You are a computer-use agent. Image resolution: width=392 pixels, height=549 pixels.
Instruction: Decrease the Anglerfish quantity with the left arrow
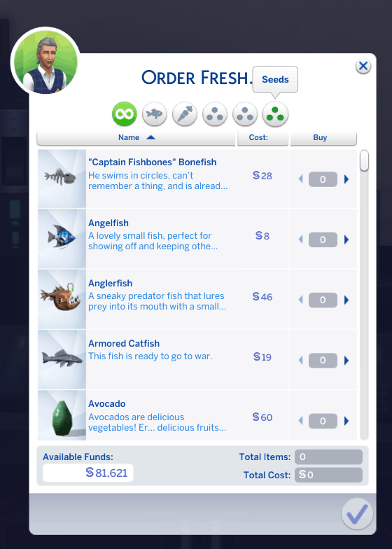(x=300, y=300)
